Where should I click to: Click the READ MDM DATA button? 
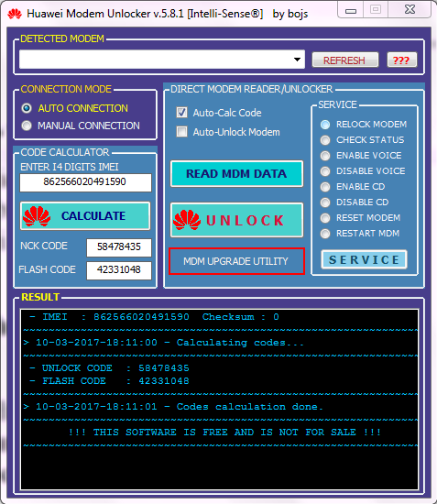236,174
